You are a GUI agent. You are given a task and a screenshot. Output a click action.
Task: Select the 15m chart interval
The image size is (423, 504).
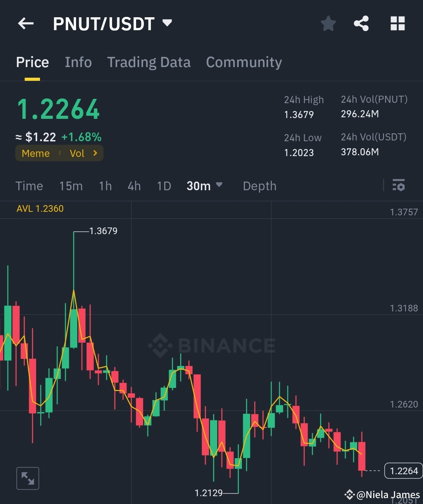pyautogui.click(x=71, y=186)
